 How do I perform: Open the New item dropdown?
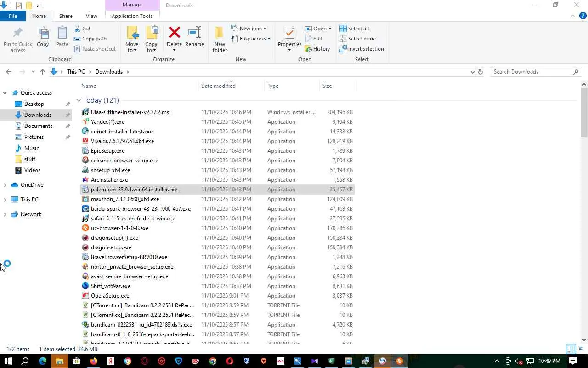249,29
